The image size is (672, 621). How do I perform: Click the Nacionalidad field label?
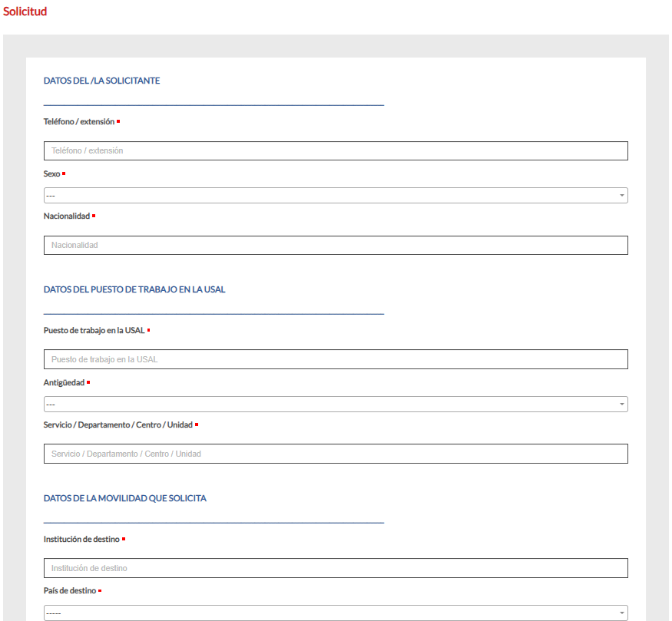pos(66,216)
